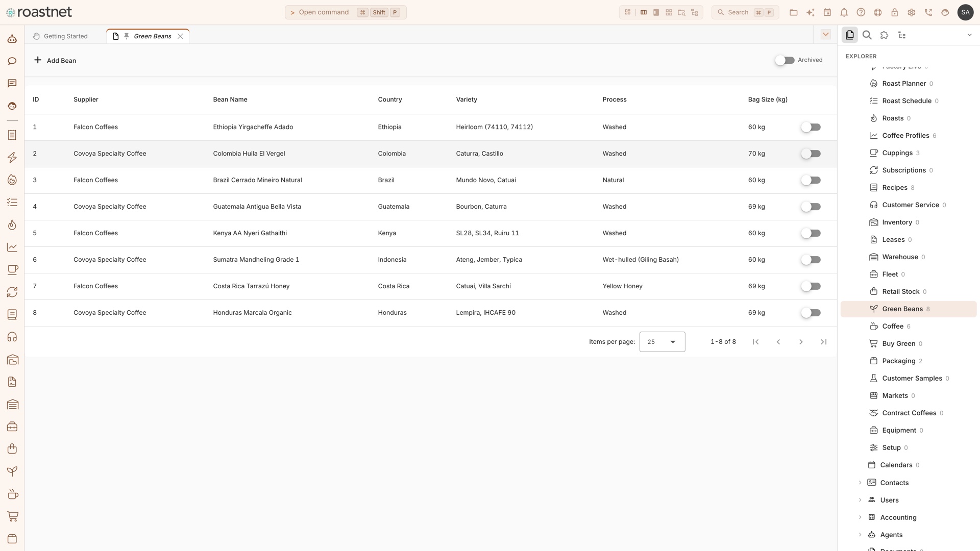Toggle switch for Ethiopia Yirgacheffe Adado row

811,127
